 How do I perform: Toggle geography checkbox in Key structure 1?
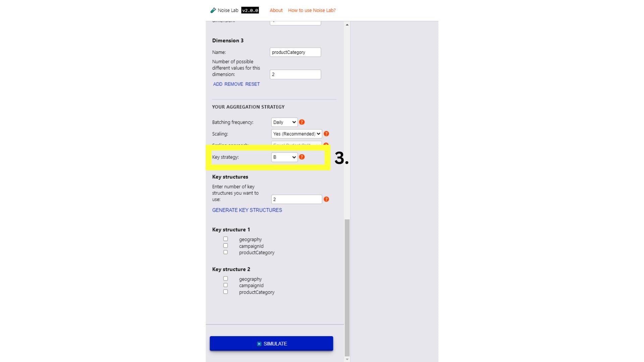click(226, 239)
